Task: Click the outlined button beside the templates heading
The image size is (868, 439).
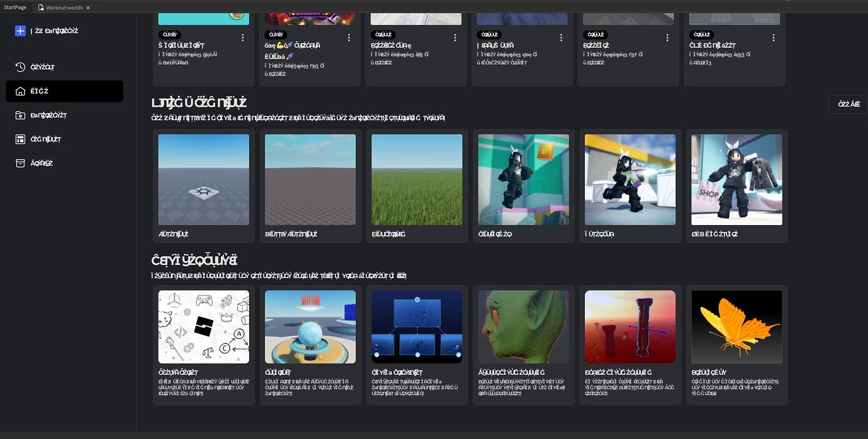Action: tap(849, 104)
